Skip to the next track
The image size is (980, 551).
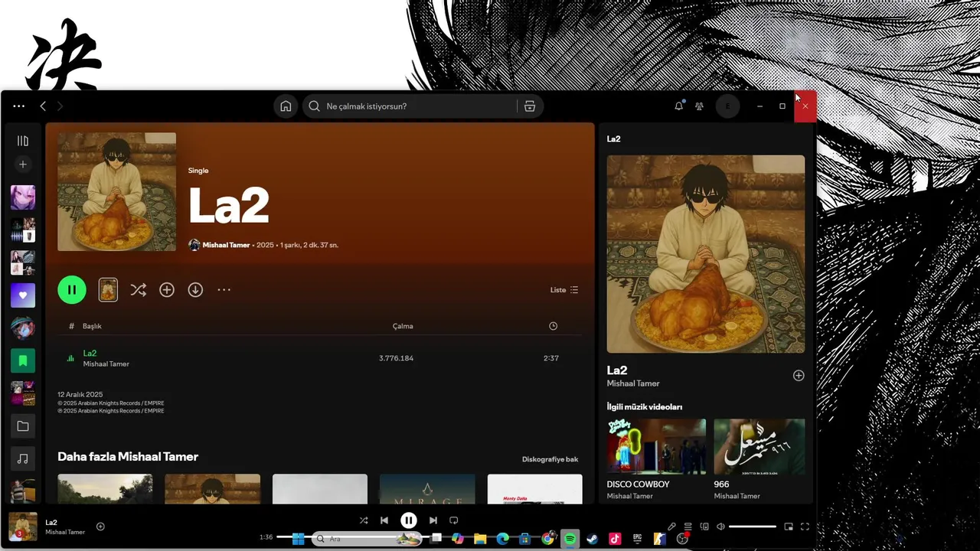[x=433, y=520]
